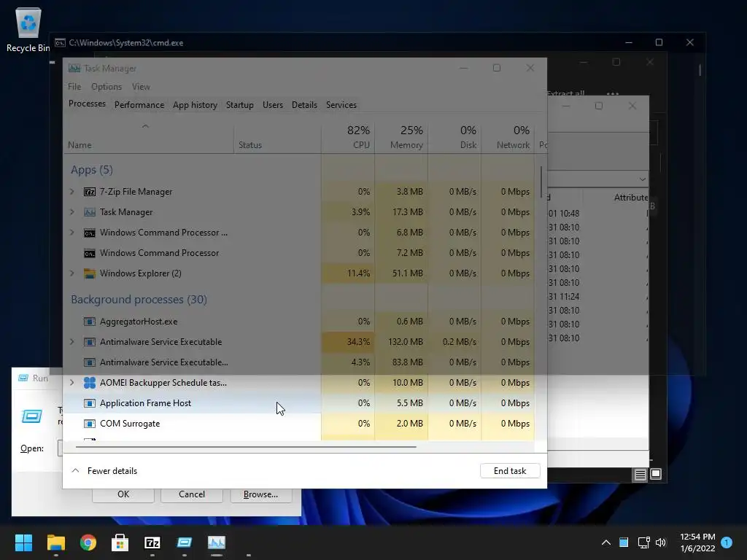Switch to details list view icon in background window
Image resolution: width=747 pixels, height=560 pixels.
(x=640, y=474)
